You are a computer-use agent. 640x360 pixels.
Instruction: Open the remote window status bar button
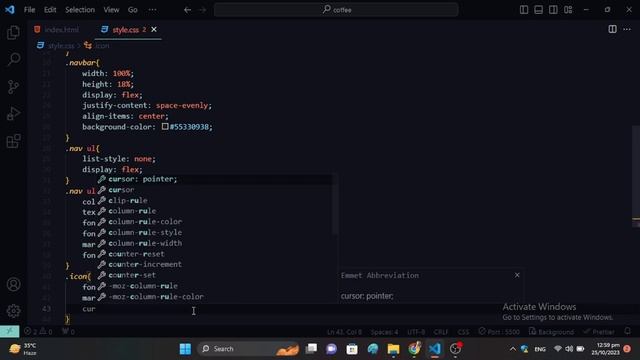pyautogui.click(x=9, y=331)
